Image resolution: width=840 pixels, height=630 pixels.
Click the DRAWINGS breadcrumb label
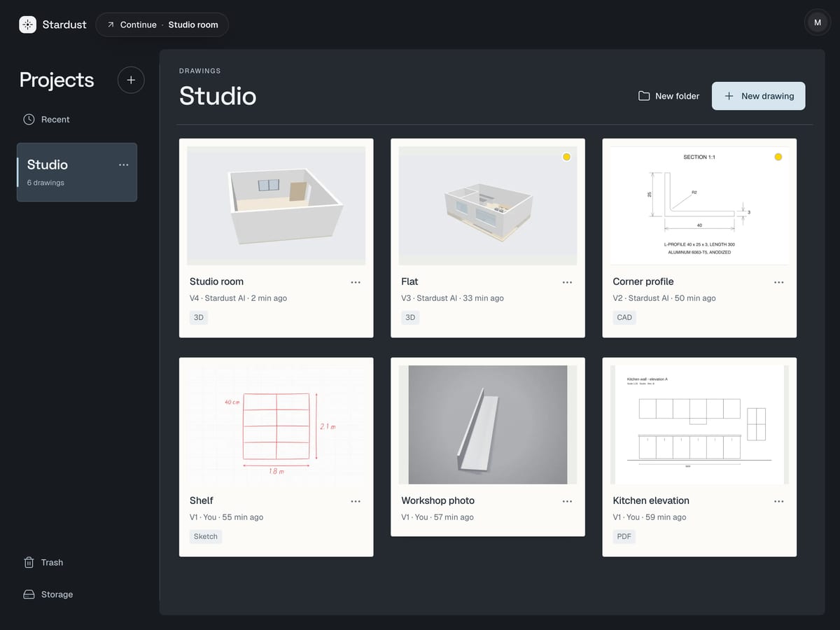pos(199,71)
